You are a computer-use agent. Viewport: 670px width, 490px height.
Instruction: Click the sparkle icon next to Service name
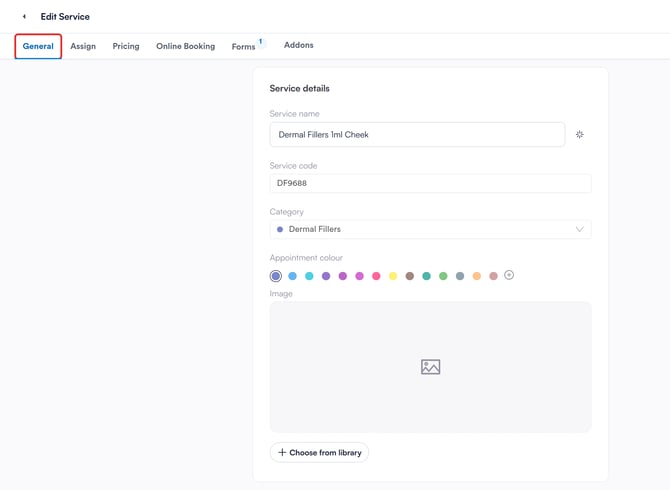pos(579,135)
